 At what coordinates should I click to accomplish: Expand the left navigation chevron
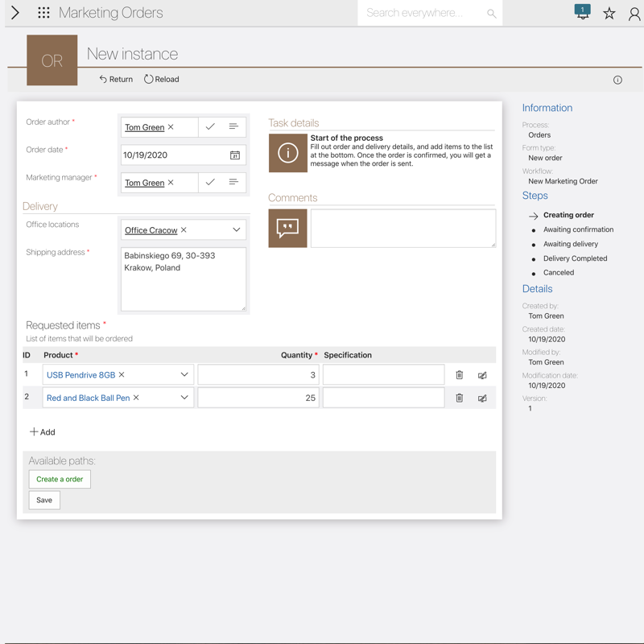(x=15, y=13)
